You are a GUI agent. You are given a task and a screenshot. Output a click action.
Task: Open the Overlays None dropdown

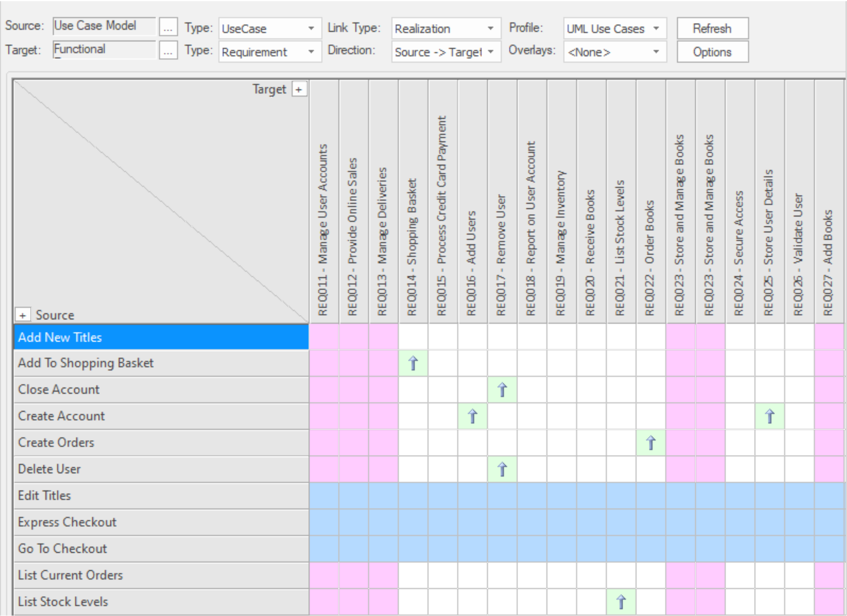656,52
